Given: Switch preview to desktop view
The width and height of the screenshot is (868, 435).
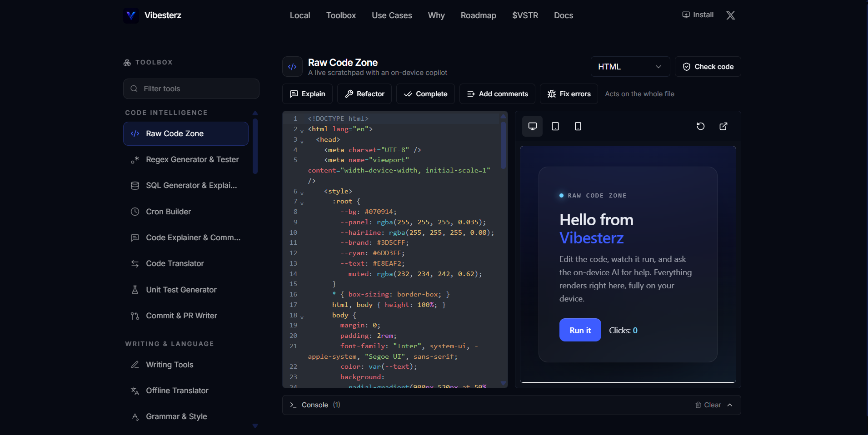Looking at the screenshot, I should coord(532,126).
